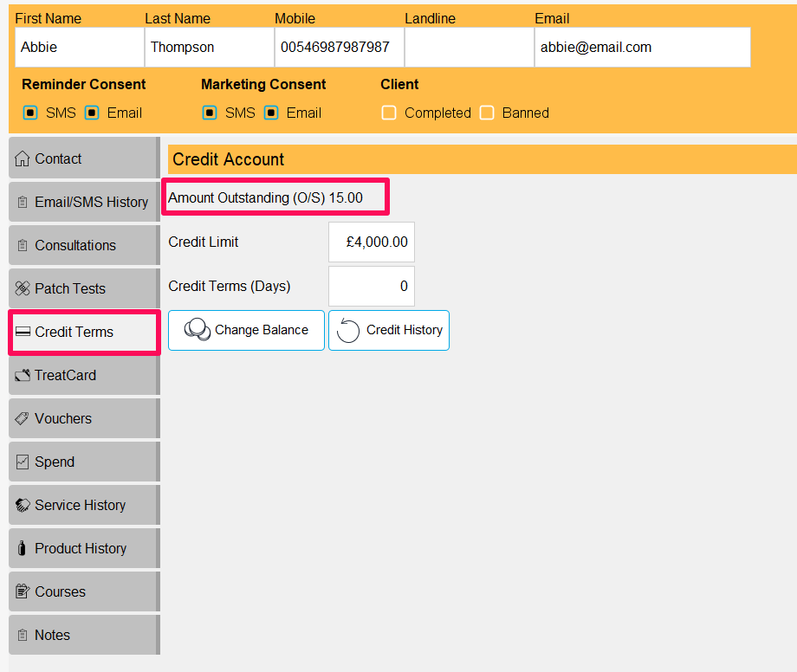
Task: Switch to the Consultations tab
Action: click(x=84, y=245)
